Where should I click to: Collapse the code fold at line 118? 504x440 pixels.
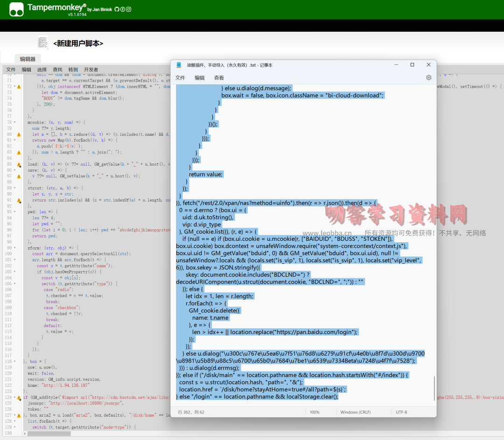click(14, 362)
